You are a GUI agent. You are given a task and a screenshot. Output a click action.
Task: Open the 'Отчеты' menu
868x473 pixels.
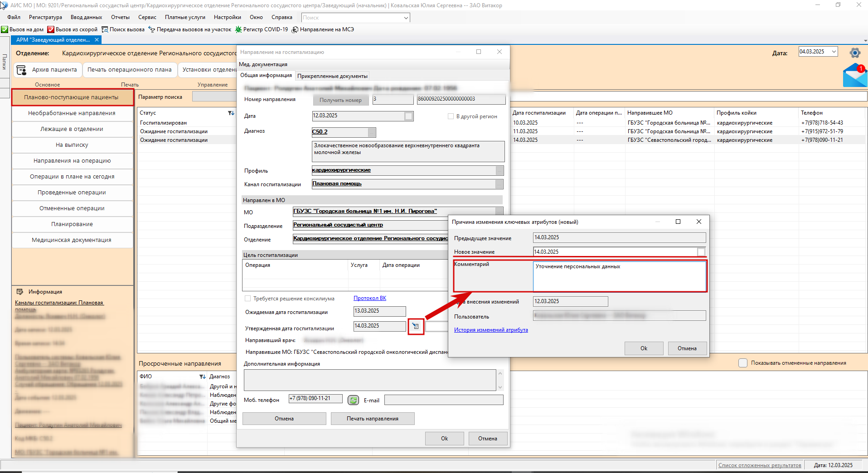click(x=120, y=17)
